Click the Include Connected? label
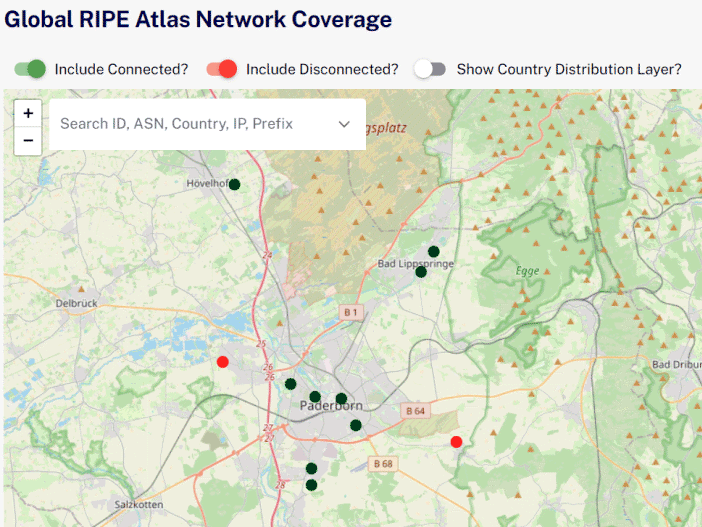Screen dimensions: 702x527 coord(121,69)
